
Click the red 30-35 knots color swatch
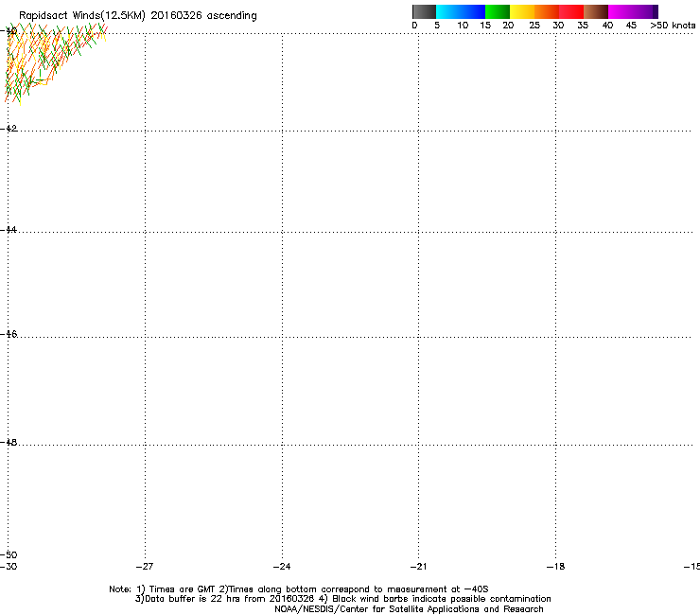click(571, 11)
